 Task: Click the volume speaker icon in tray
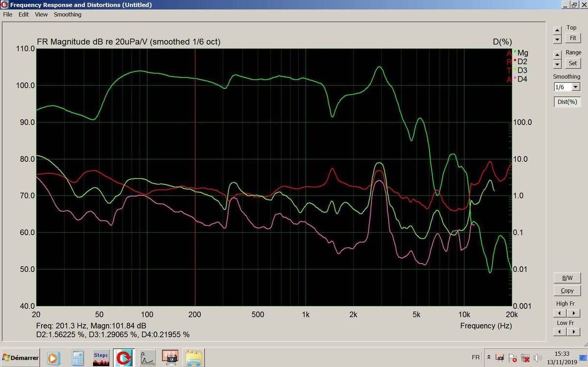[x=538, y=358]
